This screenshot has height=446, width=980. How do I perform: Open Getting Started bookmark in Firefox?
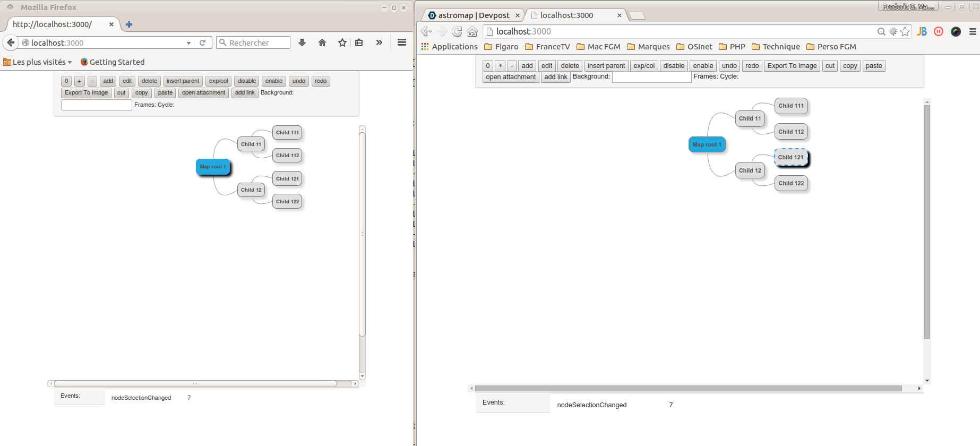[x=113, y=62]
